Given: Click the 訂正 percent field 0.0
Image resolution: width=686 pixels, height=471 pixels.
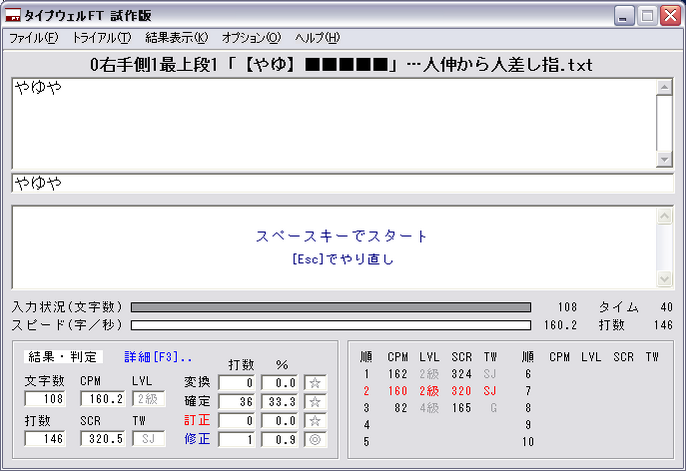Looking at the screenshot, I should point(280,421).
